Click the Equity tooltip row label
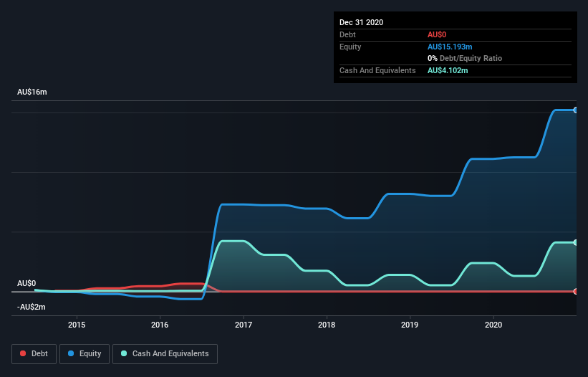 [x=350, y=47]
